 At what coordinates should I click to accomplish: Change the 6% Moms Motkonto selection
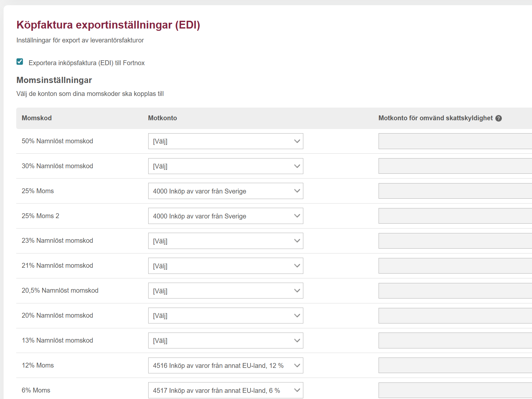[x=225, y=390]
